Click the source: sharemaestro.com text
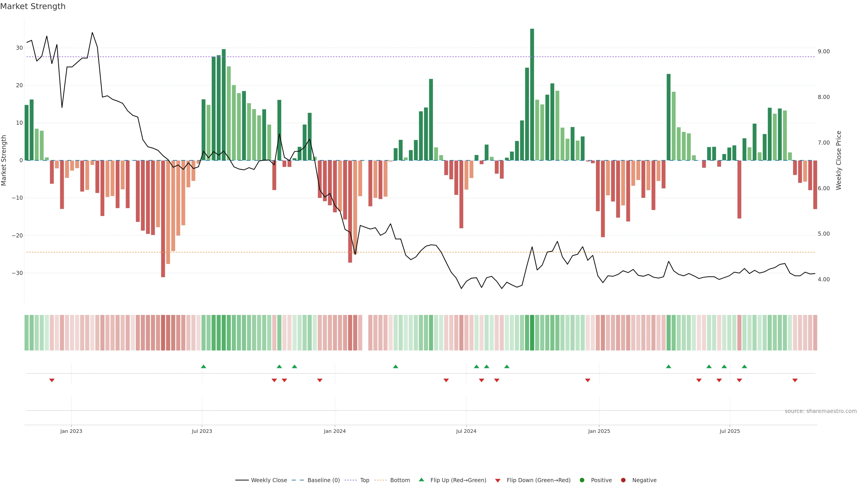The width and height of the screenshot is (868, 488). click(x=821, y=411)
